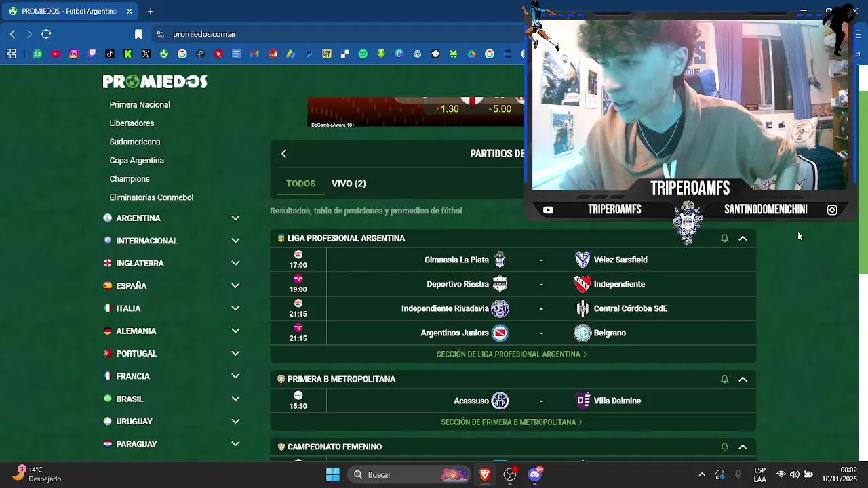Open the Twitch bookmark icon
This screenshot has height=488, width=868.
(92, 54)
